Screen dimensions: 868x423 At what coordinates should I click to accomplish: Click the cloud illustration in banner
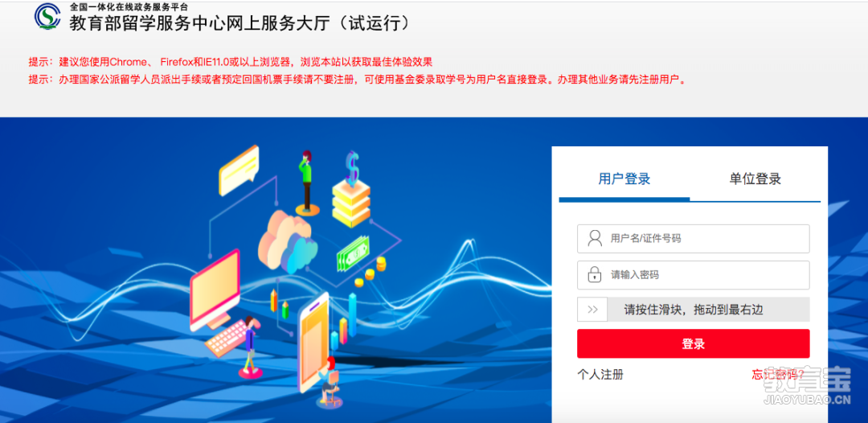click(288, 242)
